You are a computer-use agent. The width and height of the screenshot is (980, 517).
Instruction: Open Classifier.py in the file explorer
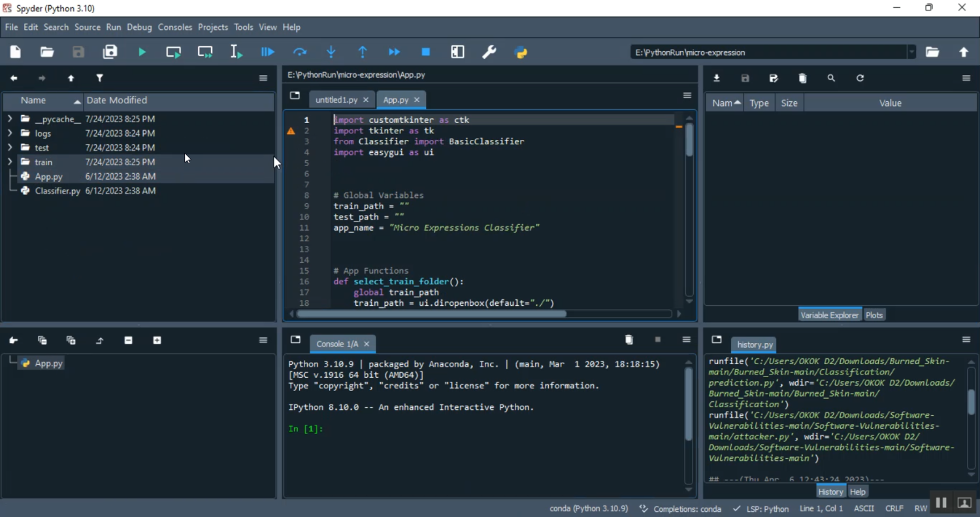click(x=57, y=191)
